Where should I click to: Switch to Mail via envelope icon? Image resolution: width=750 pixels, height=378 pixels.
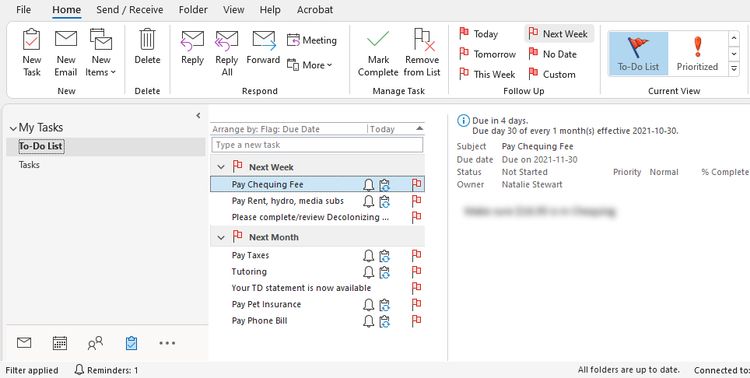[x=24, y=343]
